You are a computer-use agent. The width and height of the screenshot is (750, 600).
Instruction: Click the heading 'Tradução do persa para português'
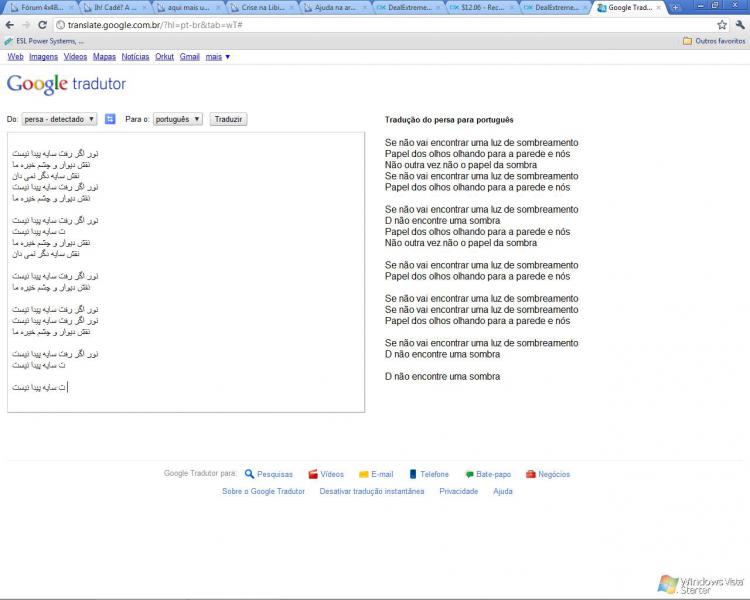click(449, 120)
